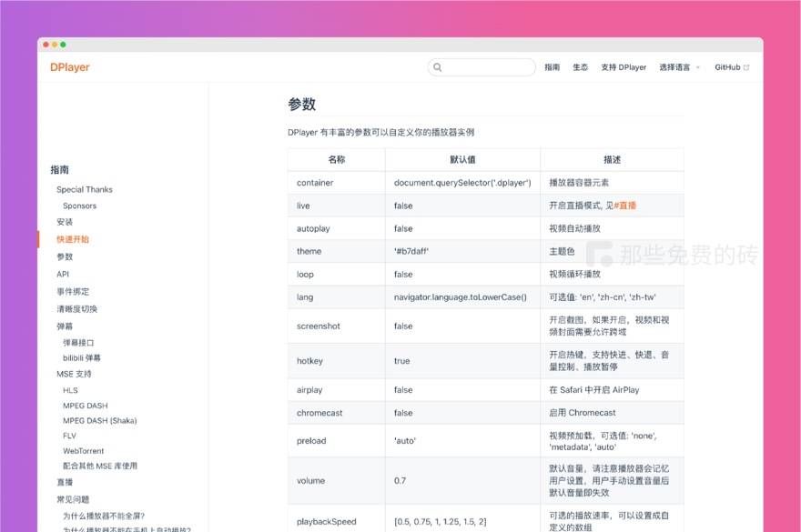Image resolution: width=801 pixels, height=532 pixels.
Task: Open Special Thanks in the sidebar
Action: click(x=83, y=189)
